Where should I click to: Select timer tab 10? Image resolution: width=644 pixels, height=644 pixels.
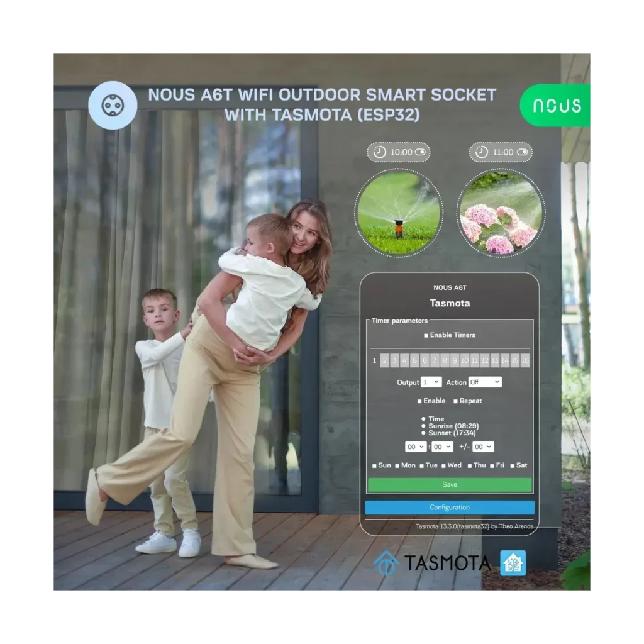coord(465,360)
